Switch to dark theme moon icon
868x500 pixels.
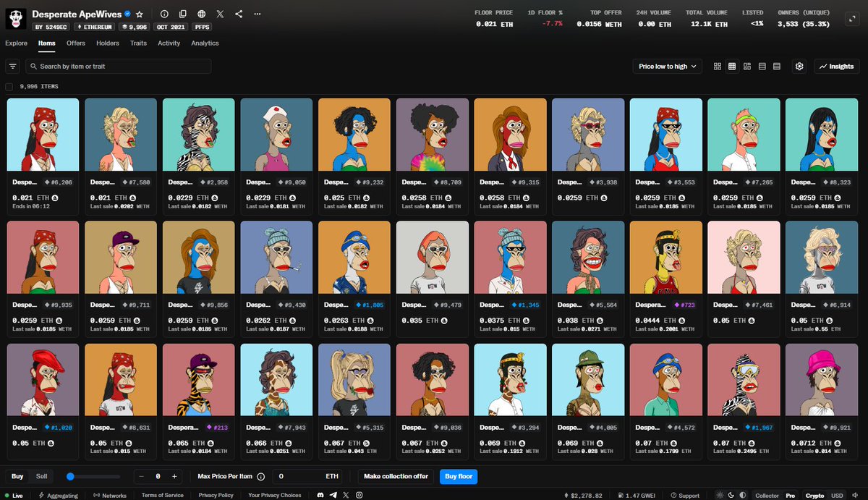click(730, 495)
